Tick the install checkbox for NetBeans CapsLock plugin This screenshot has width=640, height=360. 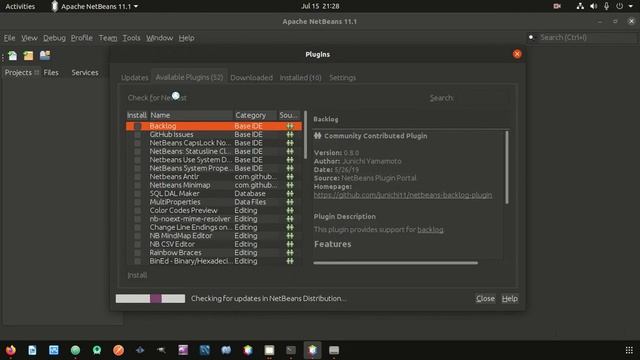coord(138,143)
